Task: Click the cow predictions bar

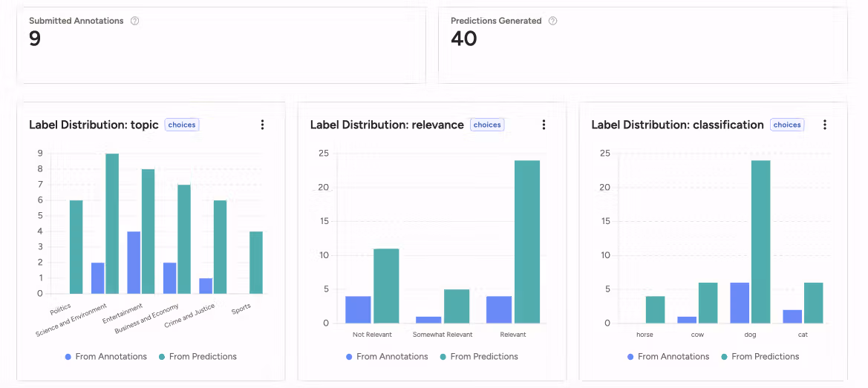Action: (708, 303)
